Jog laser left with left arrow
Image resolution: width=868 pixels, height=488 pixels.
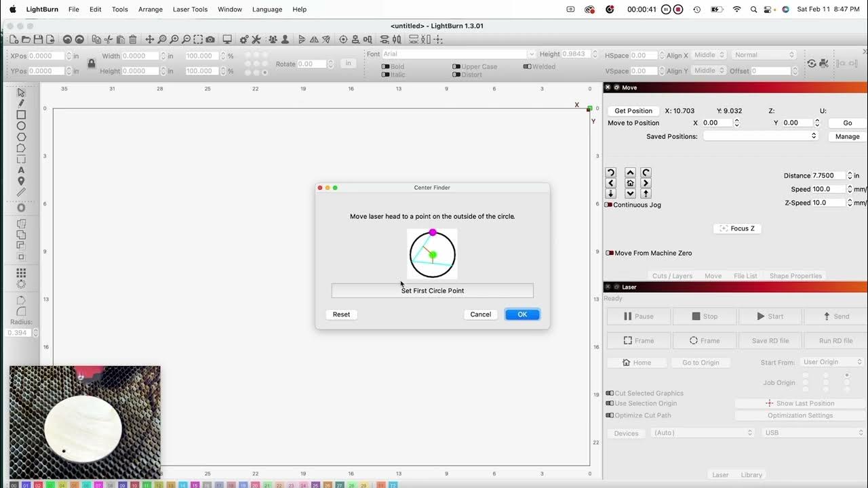pyautogui.click(x=611, y=183)
